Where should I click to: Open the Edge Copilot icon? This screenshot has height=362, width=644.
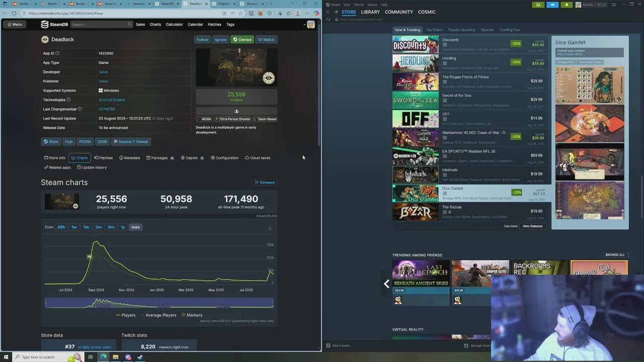pyautogui.click(x=315, y=13)
